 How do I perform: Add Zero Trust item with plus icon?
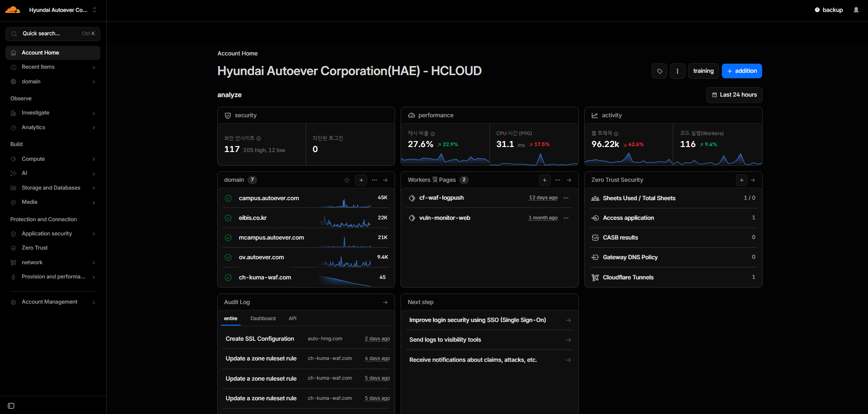click(x=742, y=180)
